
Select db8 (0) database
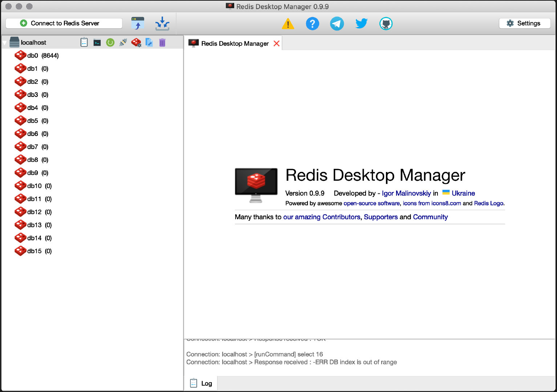pyautogui.click(x=32, y=160)
